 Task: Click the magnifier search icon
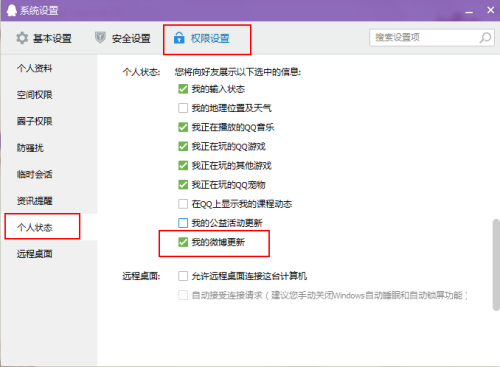tap(485, 38)
